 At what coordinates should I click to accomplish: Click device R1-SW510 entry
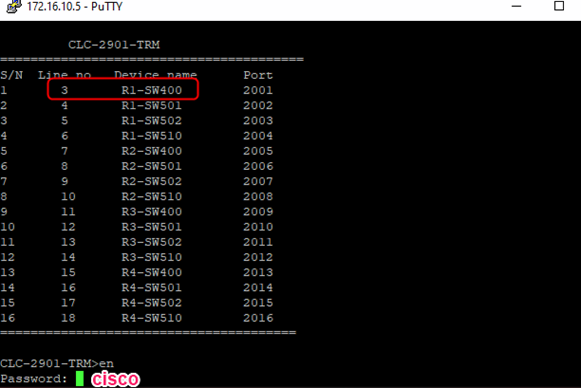click(152, 136)
